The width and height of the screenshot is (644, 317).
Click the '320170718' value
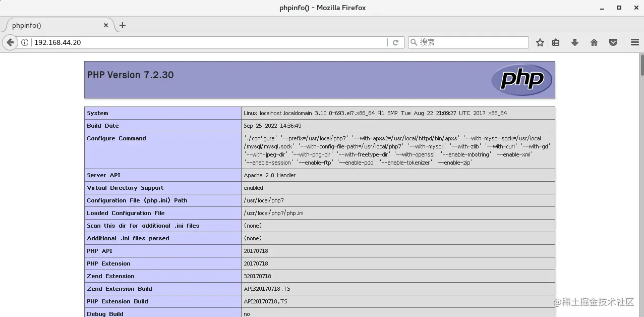pyautogui.click(x=258, y=276)
